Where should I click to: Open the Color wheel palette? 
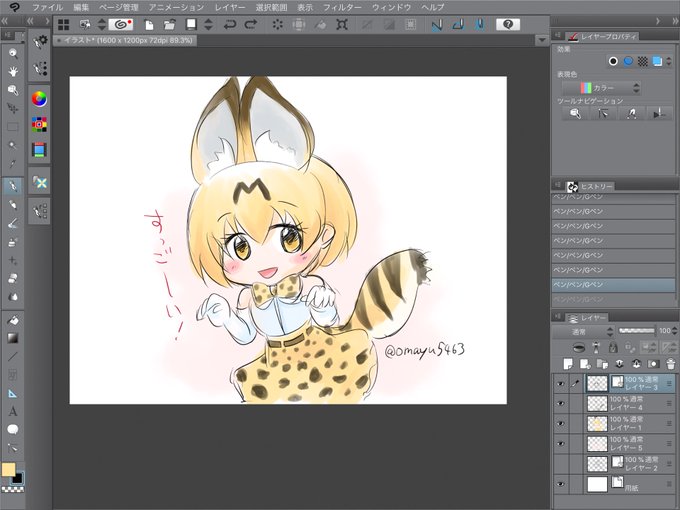point(39,99)
